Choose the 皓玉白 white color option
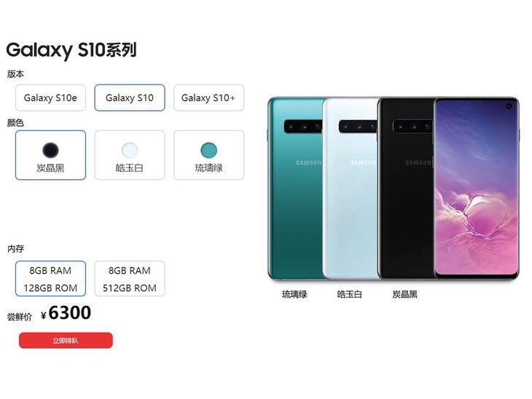The image size is (532, 399). (130, 155)
